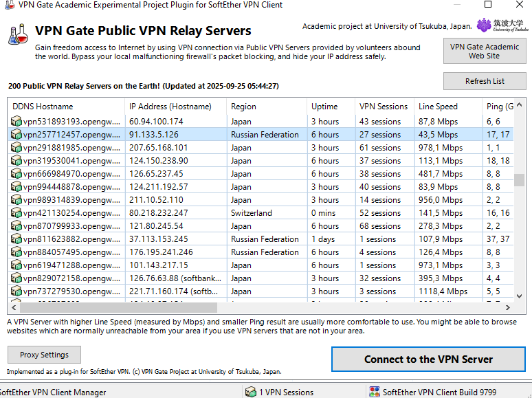532x398 pixels.
Task: Sort servers by Line Speed column
Action: pyautogui.click(x=447, y=107)
